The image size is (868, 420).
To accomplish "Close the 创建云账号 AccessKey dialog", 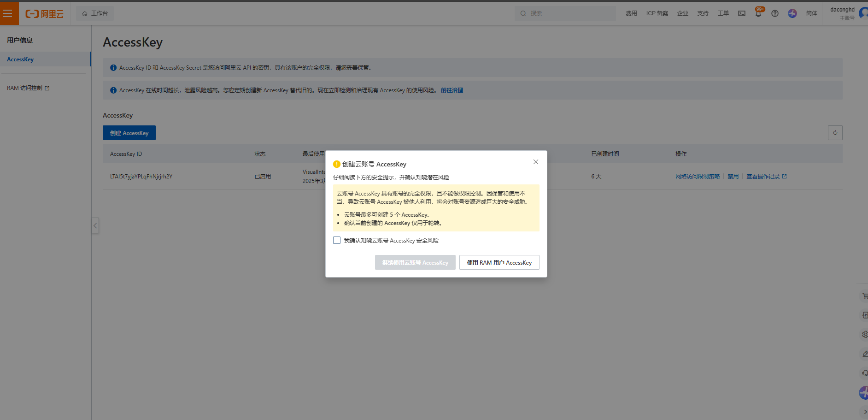I will coord(535,162).
